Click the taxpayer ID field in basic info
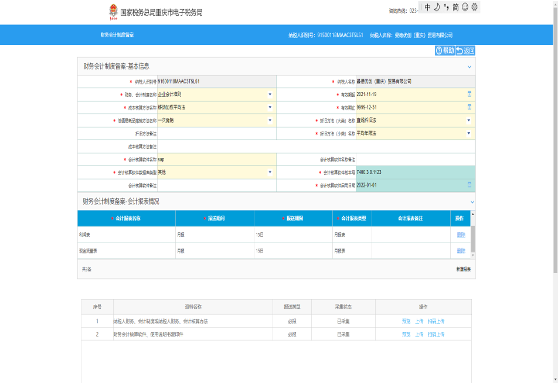The image size is (558, 384). click(216, 81)
